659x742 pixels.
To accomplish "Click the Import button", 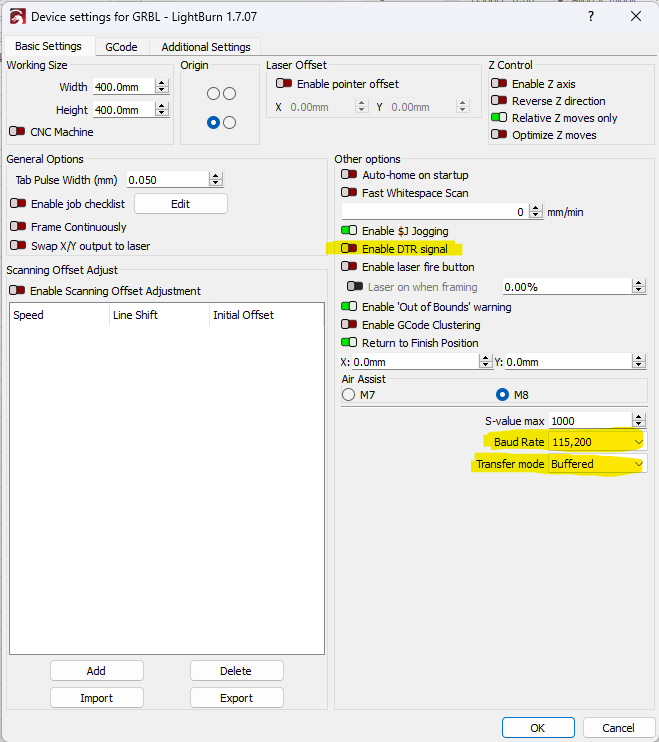I will [97, 698].
